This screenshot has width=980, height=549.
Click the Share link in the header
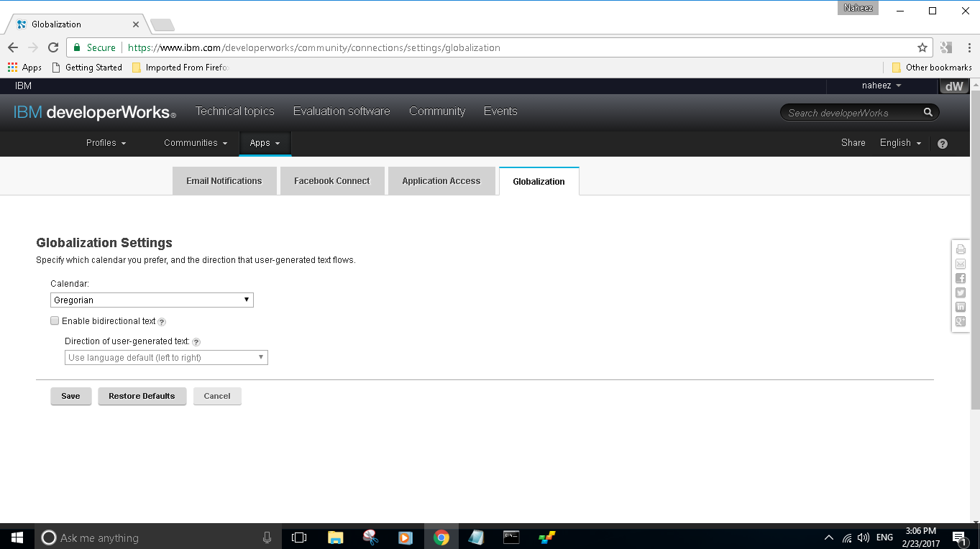coord(853,143)
